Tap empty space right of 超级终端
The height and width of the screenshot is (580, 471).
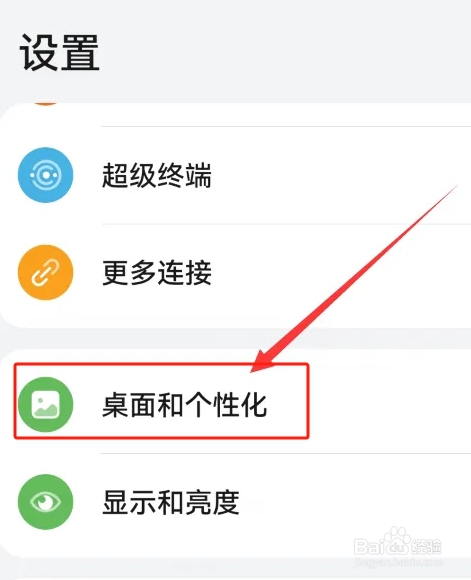[x=340, y=175]
